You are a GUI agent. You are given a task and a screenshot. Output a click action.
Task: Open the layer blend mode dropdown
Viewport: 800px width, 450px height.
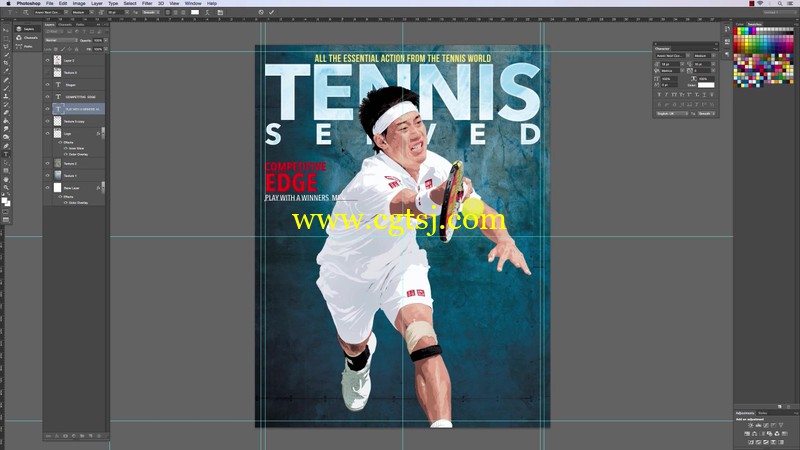point(61,40)
